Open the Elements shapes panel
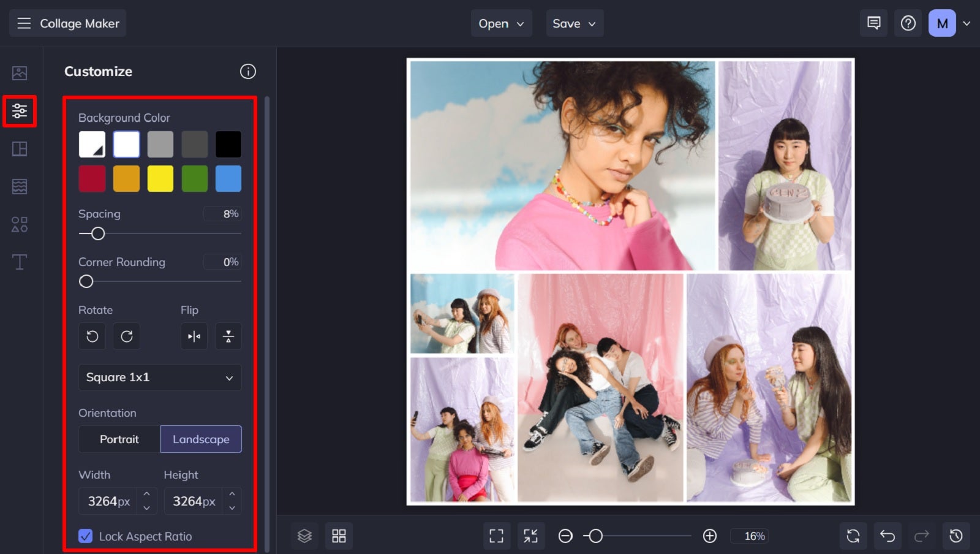Viewport: 980px width, 554px height. (x=20, y=224)
